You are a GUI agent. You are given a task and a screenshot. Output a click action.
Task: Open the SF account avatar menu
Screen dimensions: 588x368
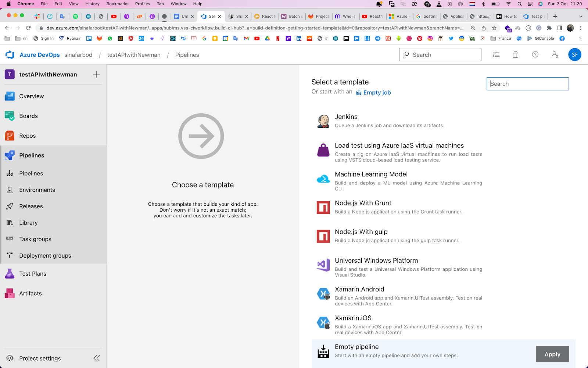pos(575,55)
